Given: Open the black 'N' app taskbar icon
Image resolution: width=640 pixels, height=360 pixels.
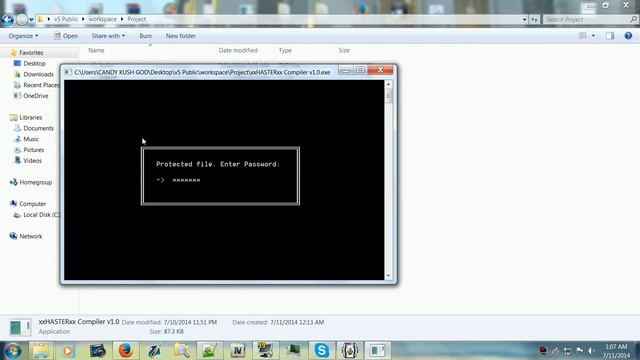Looking at the screenshot, I should click(x=238, y=350).
